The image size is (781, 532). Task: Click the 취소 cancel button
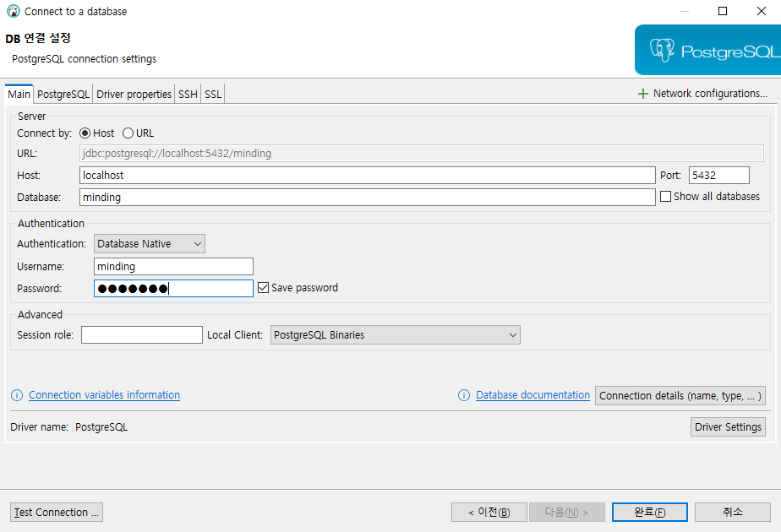733,512
